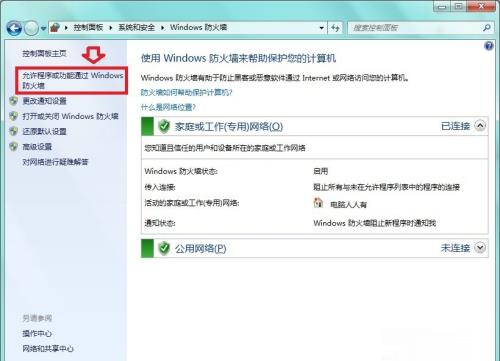500x361 pixels.
Task: Click 未连接 status text
Action: click(455, 248)
